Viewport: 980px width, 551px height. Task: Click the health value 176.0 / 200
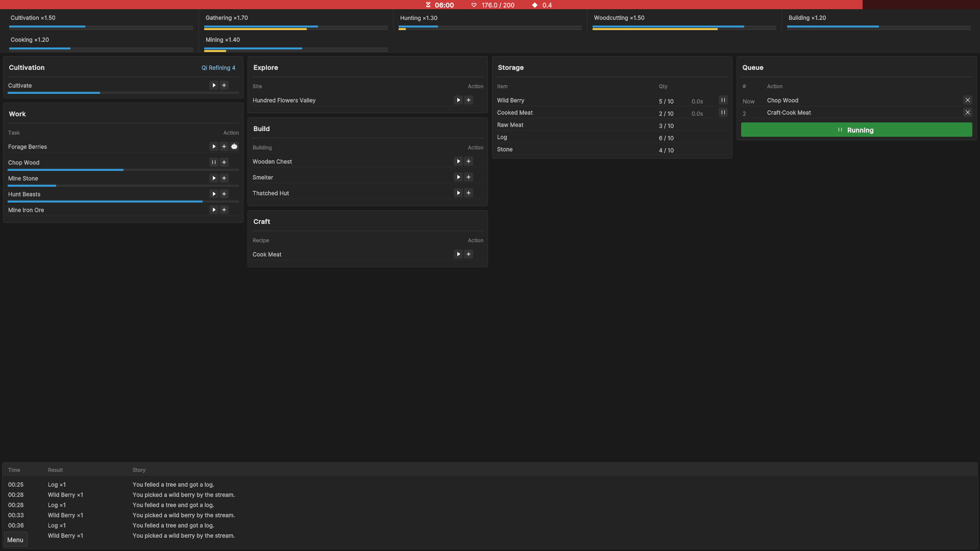(498, 5)
